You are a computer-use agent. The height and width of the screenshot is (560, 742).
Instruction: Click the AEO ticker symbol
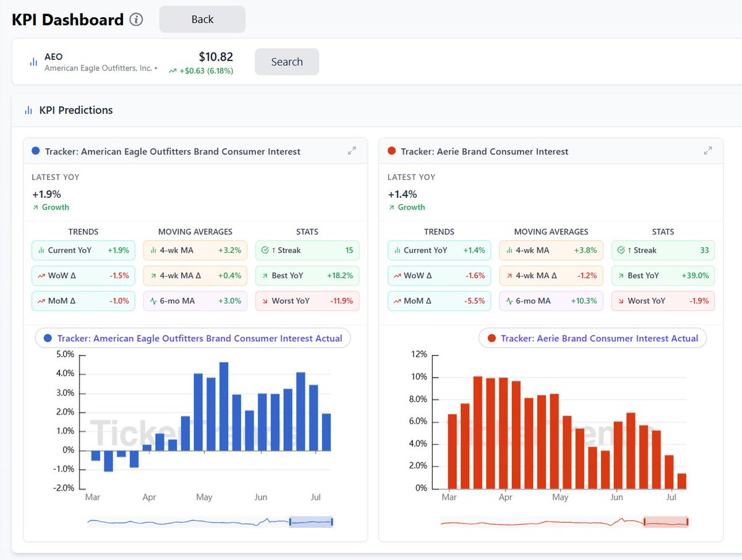pos(54,57)
